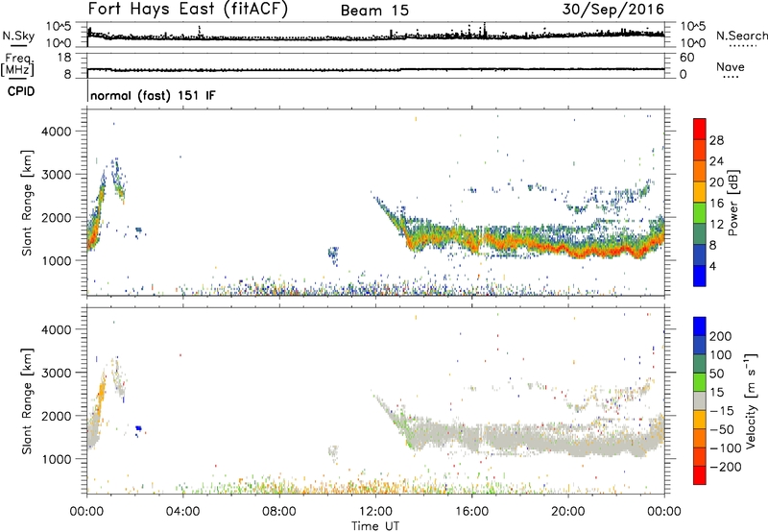Image resolution: width=768 pixels, height=532 pixels.
Task: Click the "N.Search" legend label
Action: [741, 36]
